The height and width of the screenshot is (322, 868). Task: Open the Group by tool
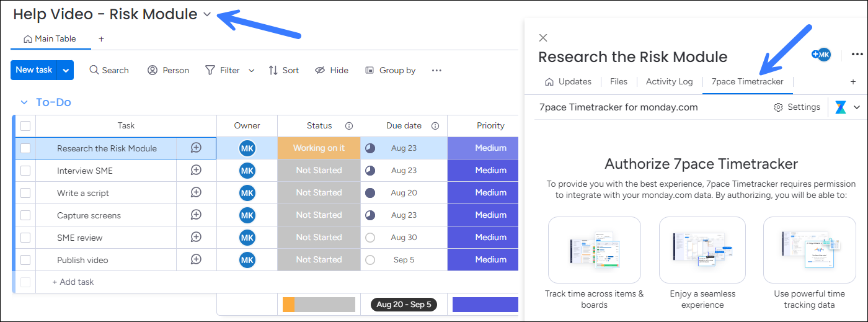coord(390,70)
